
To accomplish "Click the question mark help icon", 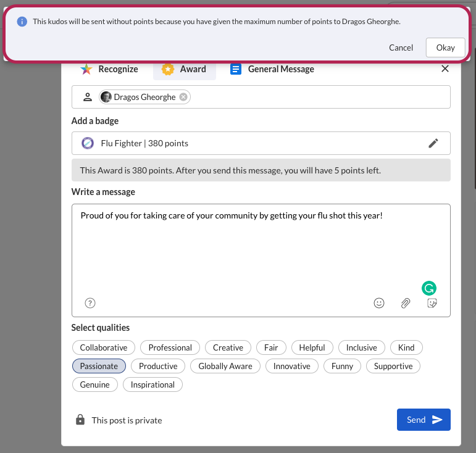I will click(x=90, y=303).
